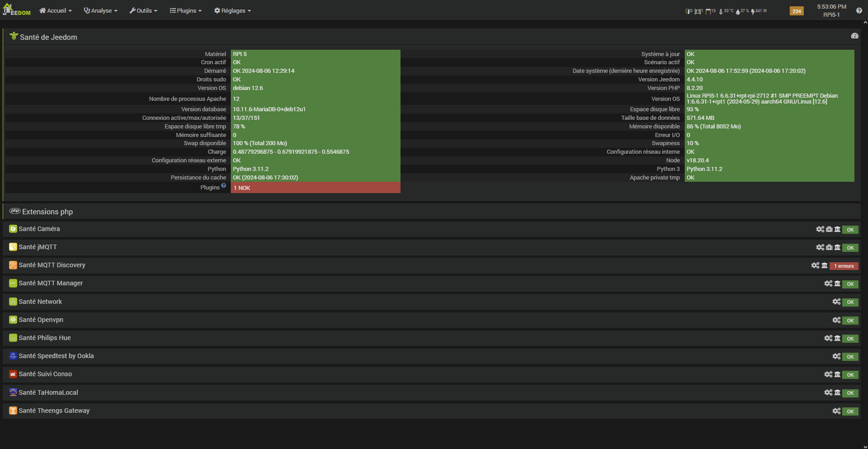Click the clock showing 5:53:06 PM
The image size is (868, 449).
tap(831, 7)
